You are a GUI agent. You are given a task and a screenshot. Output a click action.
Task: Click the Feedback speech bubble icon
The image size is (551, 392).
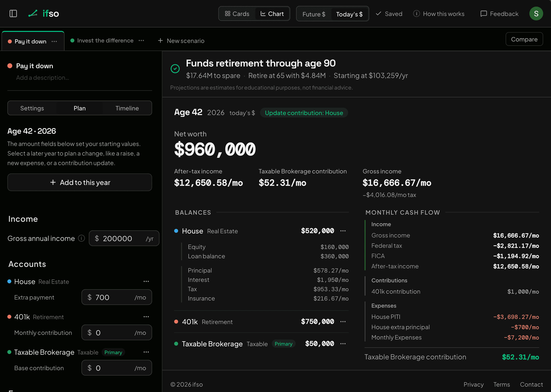(484, 14)
